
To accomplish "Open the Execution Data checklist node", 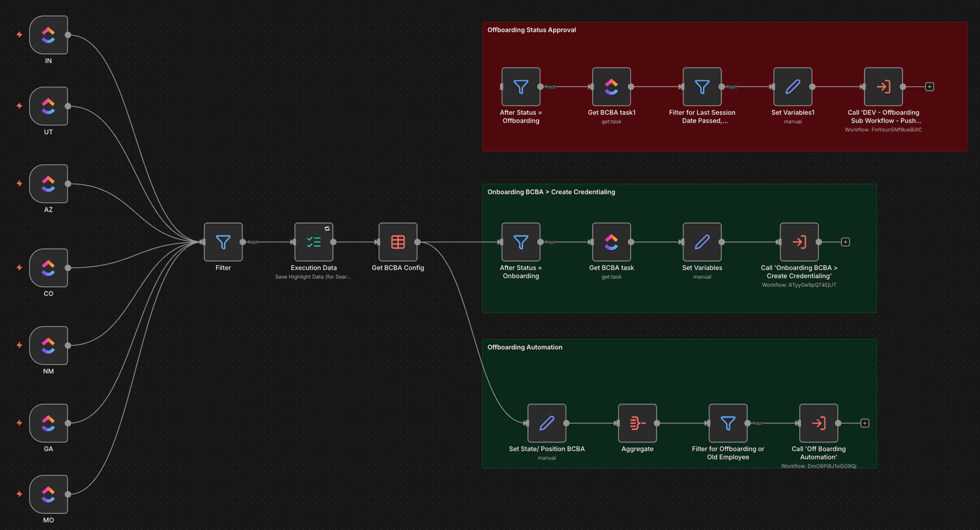I will pyautogui.click(x=314, y=242).
